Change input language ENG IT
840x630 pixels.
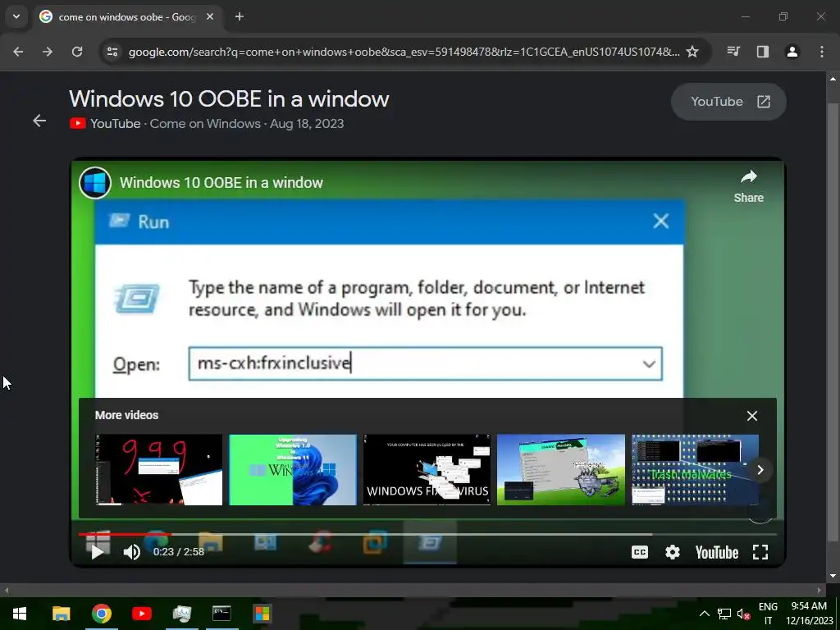point(768,614)
